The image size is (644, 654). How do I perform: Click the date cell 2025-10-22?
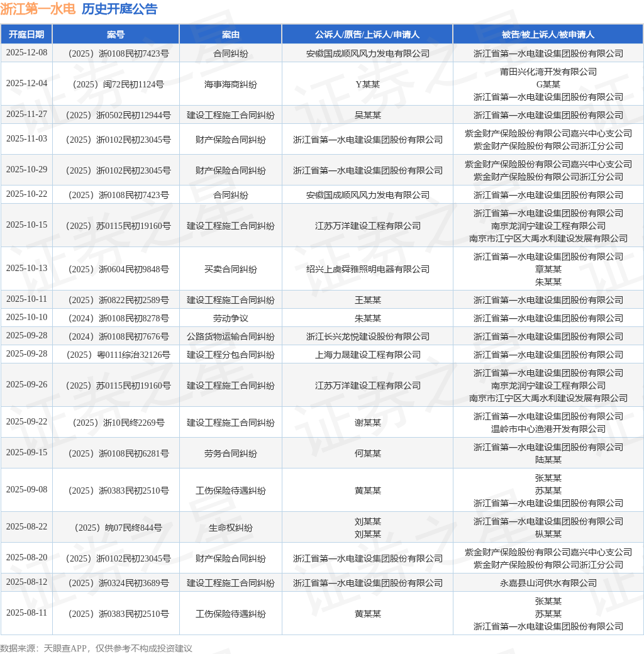pyautogui.click(x=26, y=194)
